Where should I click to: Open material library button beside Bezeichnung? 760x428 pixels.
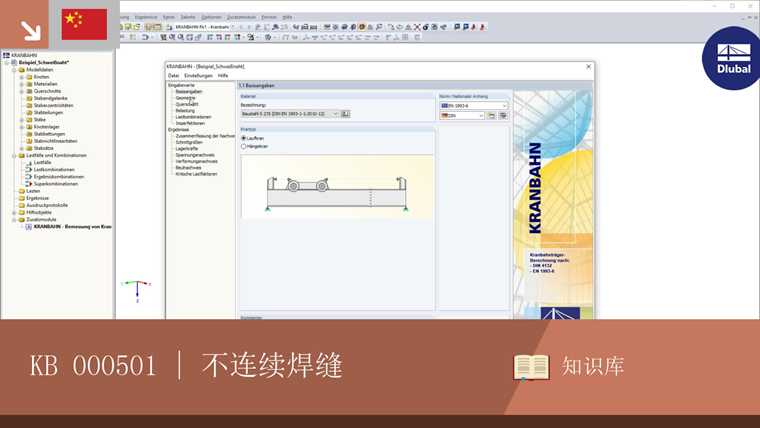tap(345, 114)
